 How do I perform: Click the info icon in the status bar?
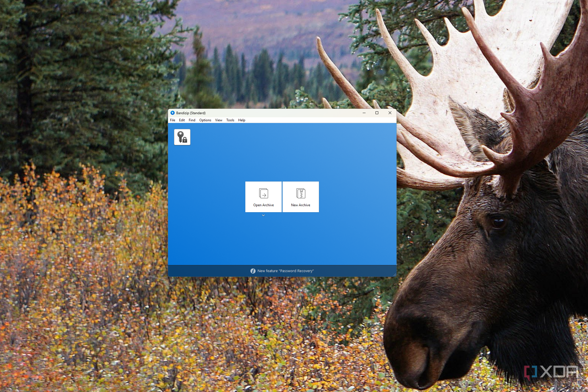253,271
